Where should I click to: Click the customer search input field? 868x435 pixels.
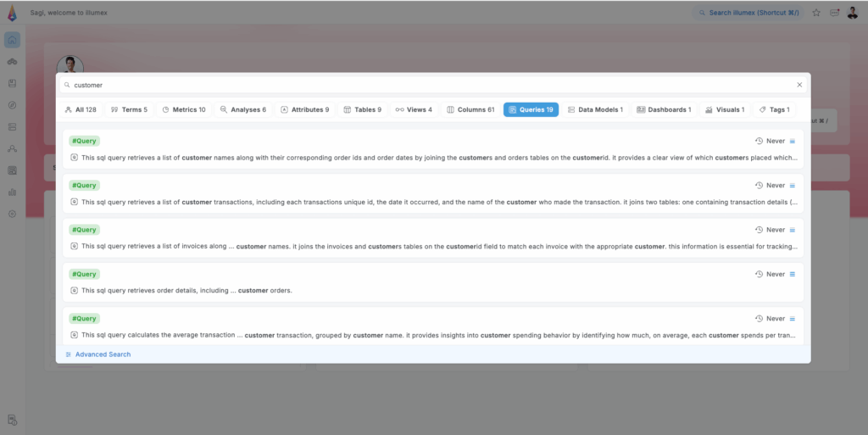[424, 85]
